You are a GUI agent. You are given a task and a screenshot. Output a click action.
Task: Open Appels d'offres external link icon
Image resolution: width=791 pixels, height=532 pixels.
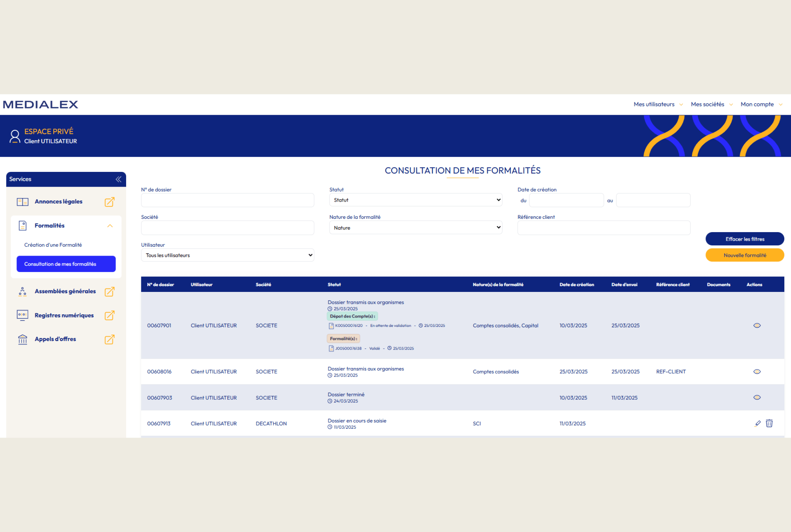109,339
